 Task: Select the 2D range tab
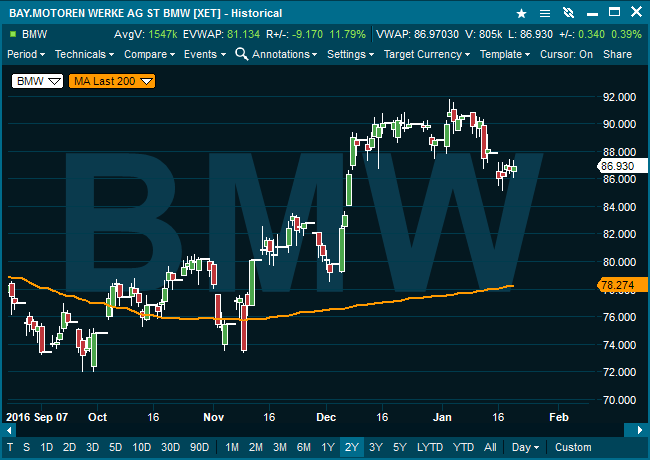pyautogui.click(x=69, y=447)
